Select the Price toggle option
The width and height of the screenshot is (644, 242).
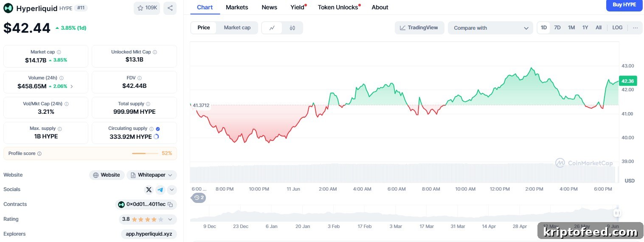pyautogui.click(x=204, y=28)
